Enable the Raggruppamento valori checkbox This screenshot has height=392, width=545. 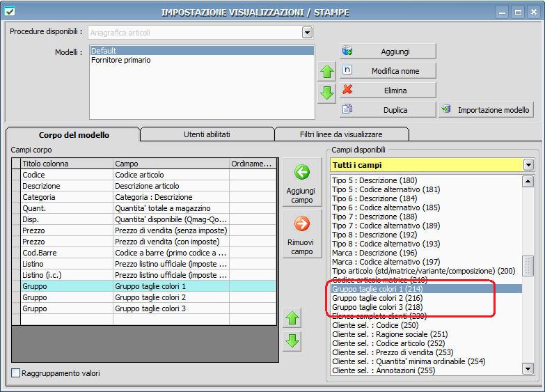tap(15, 373)
